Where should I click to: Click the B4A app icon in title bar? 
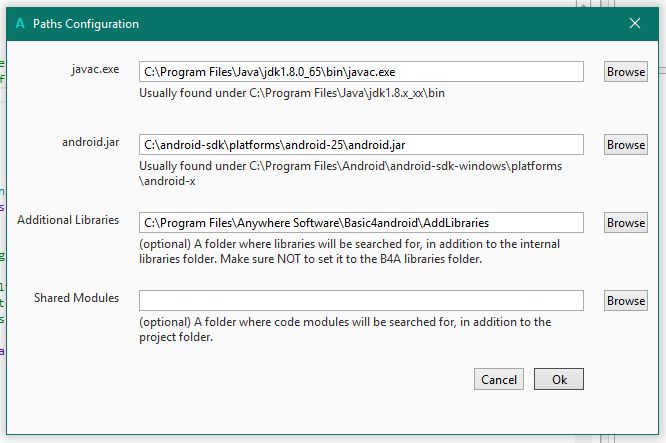click(21, 23)
